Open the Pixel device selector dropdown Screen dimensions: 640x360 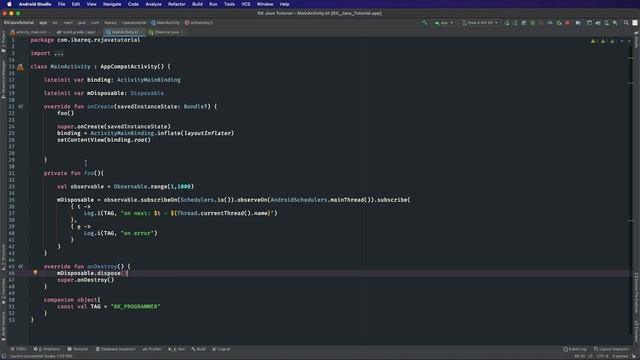click(480, 23)
